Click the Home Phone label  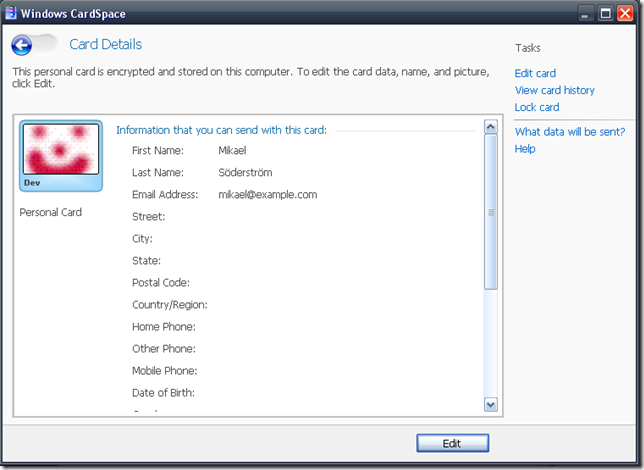pos(163,327)
